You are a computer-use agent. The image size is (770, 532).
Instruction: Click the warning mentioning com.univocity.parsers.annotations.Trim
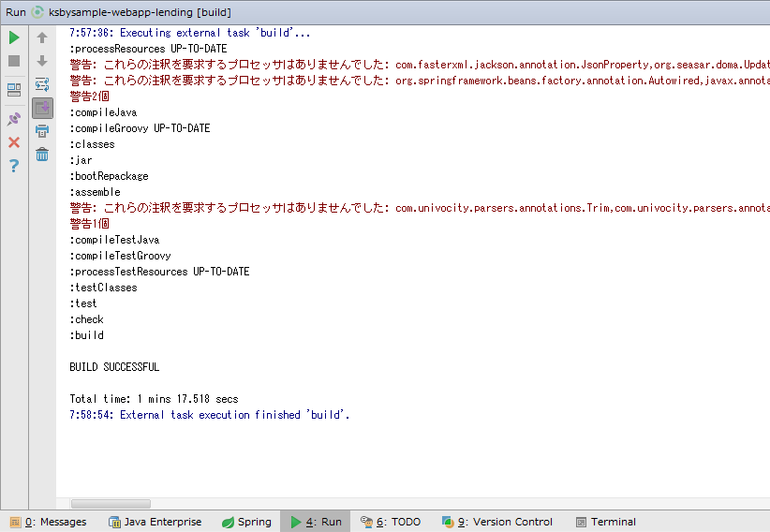tap(420, 208)
